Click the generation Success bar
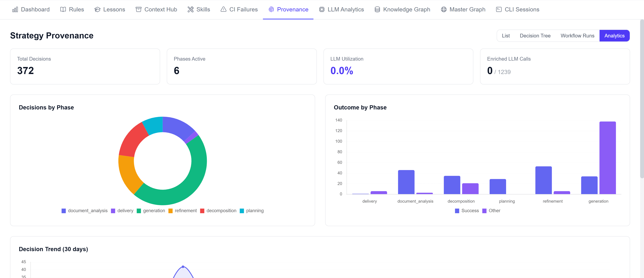The width and height of the screenshot is (644, 278). 589,185
